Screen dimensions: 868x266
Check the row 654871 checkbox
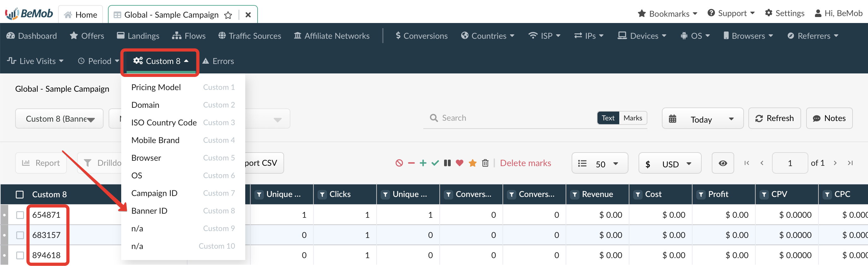tap(20, 215)
